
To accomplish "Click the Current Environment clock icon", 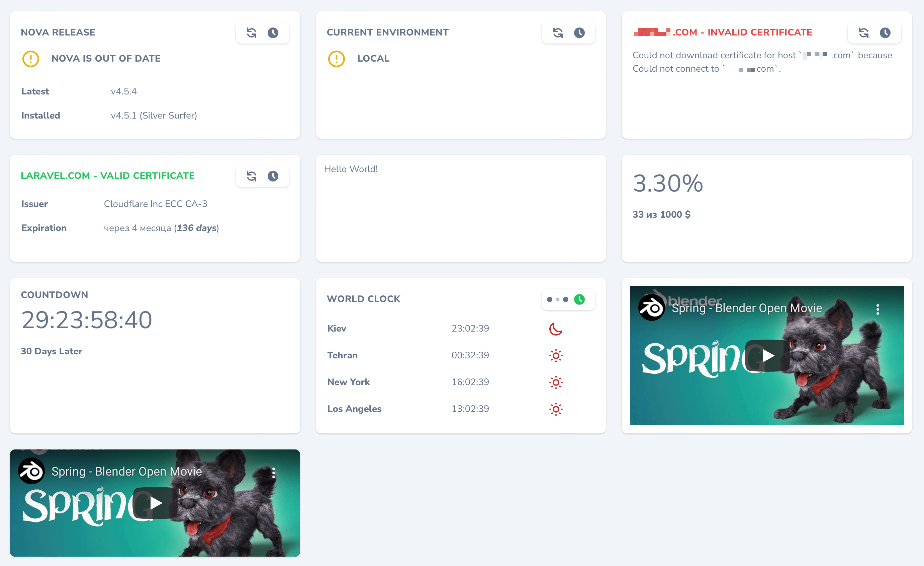I will (x=579, y=33).
